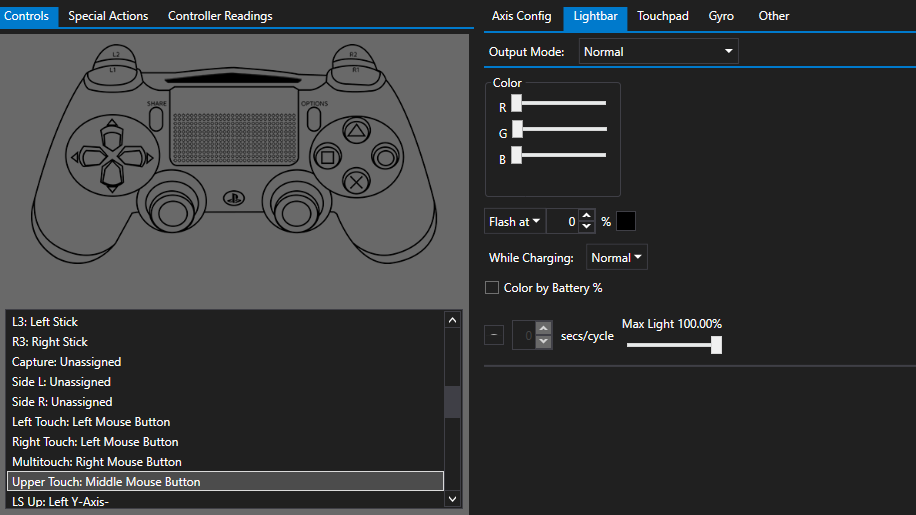The image size is (916, 515).
Task: Click the minus button beside secs/cycle
Action: (x=494, y=335)
